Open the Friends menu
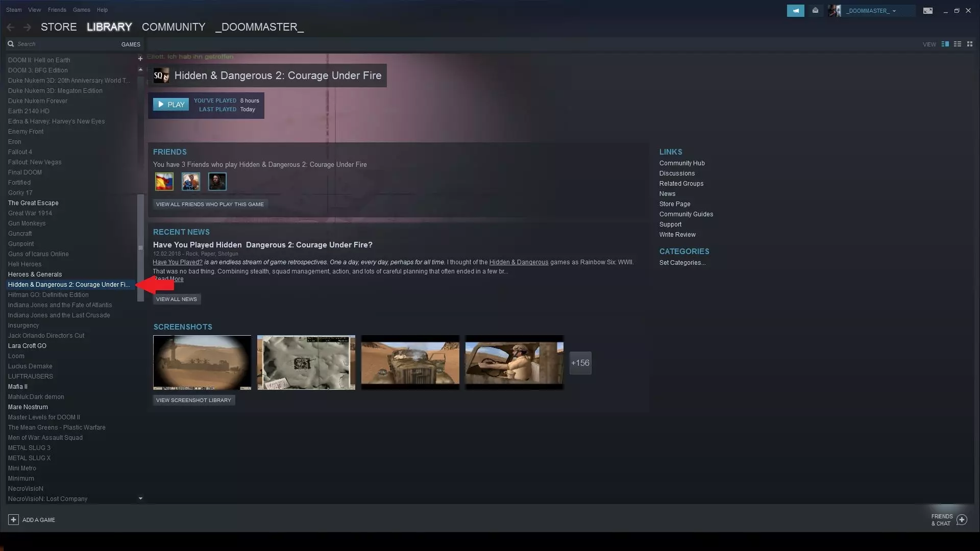The height and width of the screenshot is (551, 980). [57, 10]
